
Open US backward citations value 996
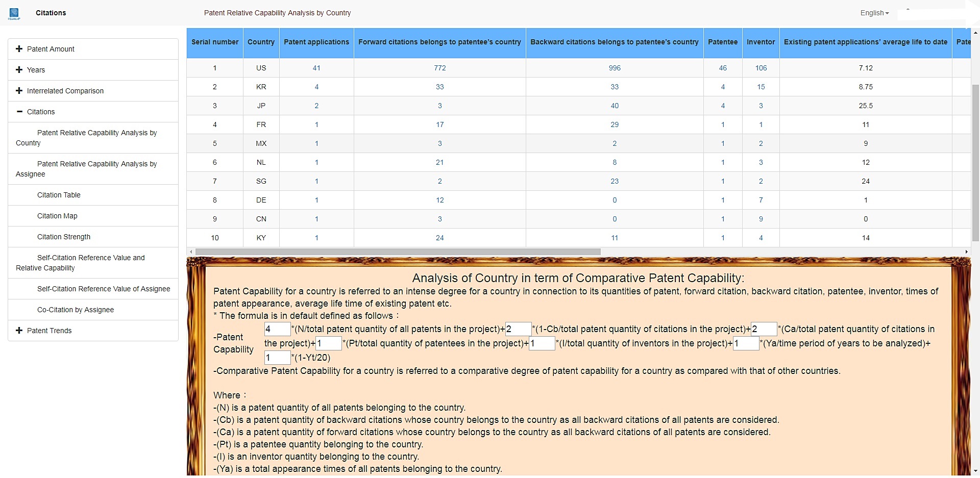point(615,68)
